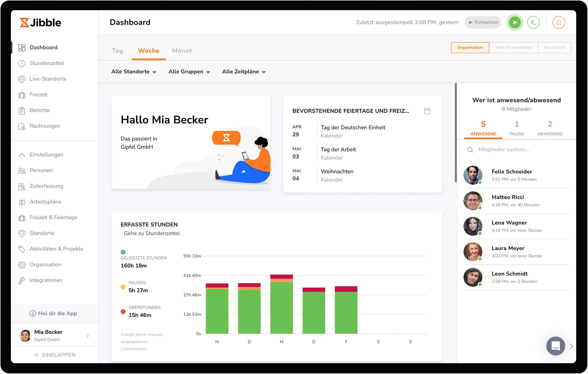
Task: Click calendar icon in holidays card
Action: (427, 111)
